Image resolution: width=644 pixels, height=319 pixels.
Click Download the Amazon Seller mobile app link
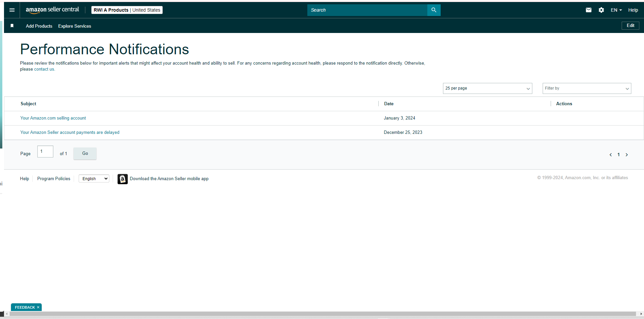tap(169, 179)
